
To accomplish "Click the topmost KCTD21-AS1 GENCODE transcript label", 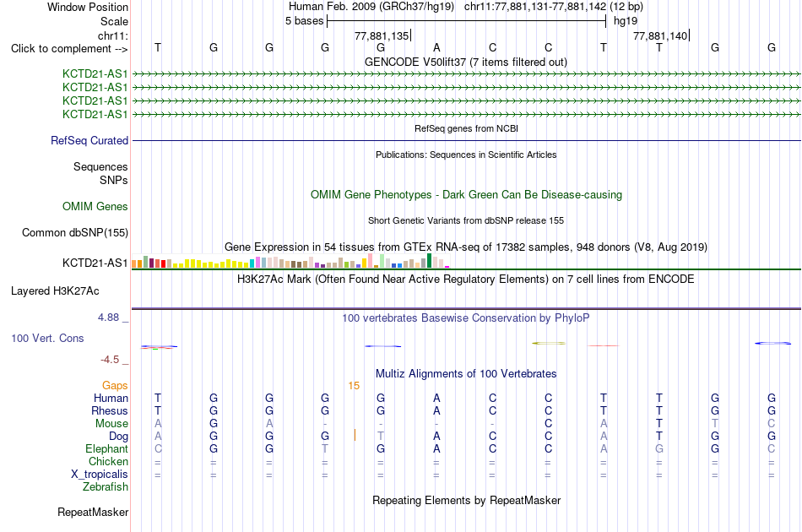I will coord(95,73).
